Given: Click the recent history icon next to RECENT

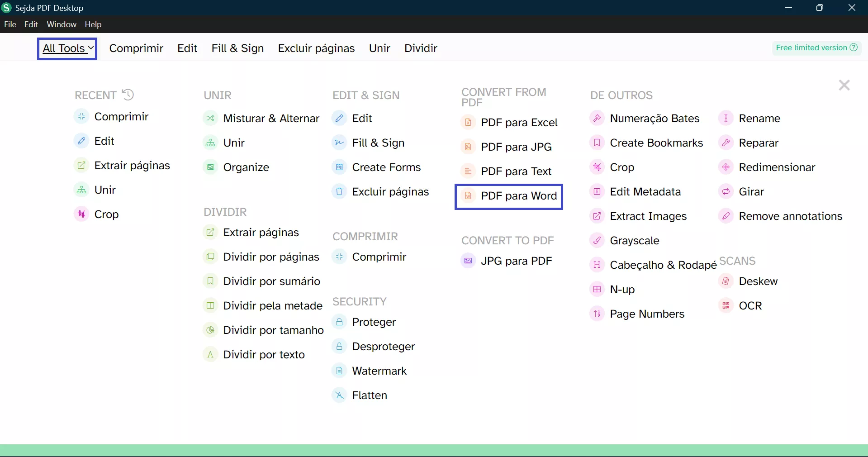Looking at the screenshot, I should [x=128, y=95].
